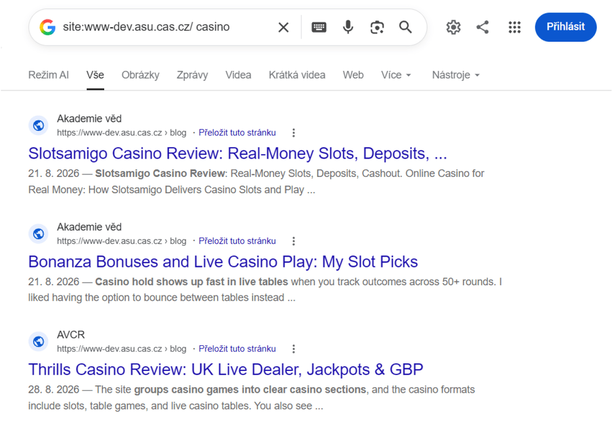Click the Google logo in search bar
This screenshot has height=435, width=612.
pos(48,27)
